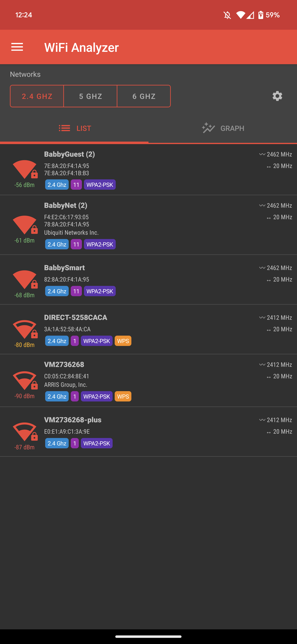Expand the BabbyGuest (2) network group
This screenshot has width=297, height=644.
[x=70, y=154]
